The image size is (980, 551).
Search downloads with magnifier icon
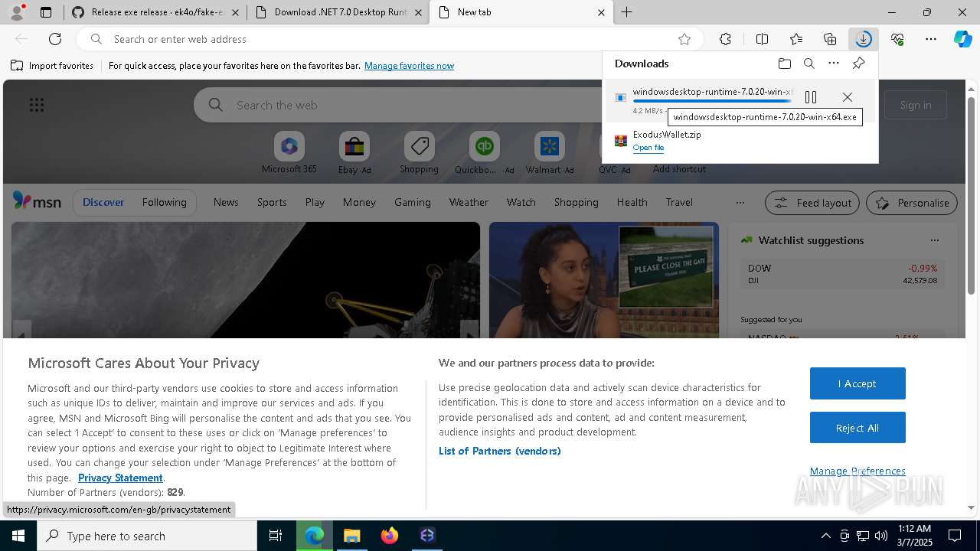click(809, 64)
